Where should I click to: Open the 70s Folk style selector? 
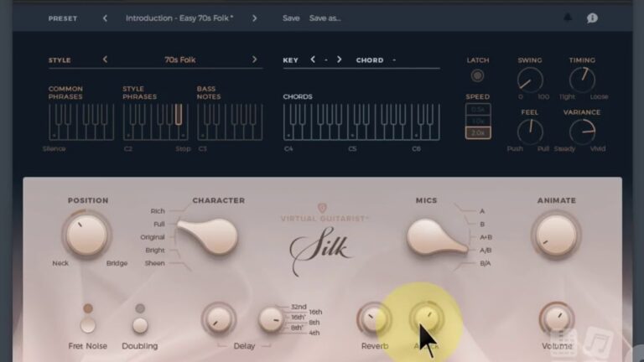(x=180, y=59)
